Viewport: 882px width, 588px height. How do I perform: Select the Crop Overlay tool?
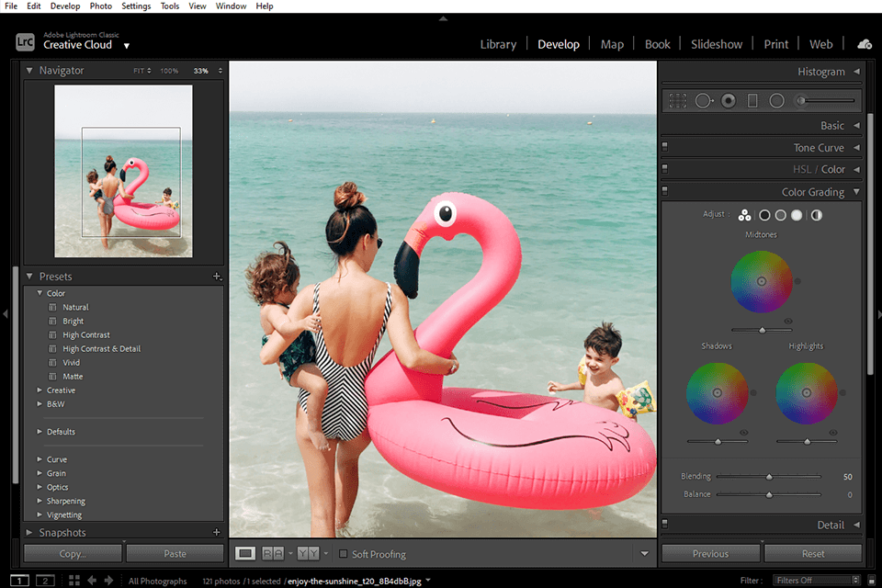(678, 101)
